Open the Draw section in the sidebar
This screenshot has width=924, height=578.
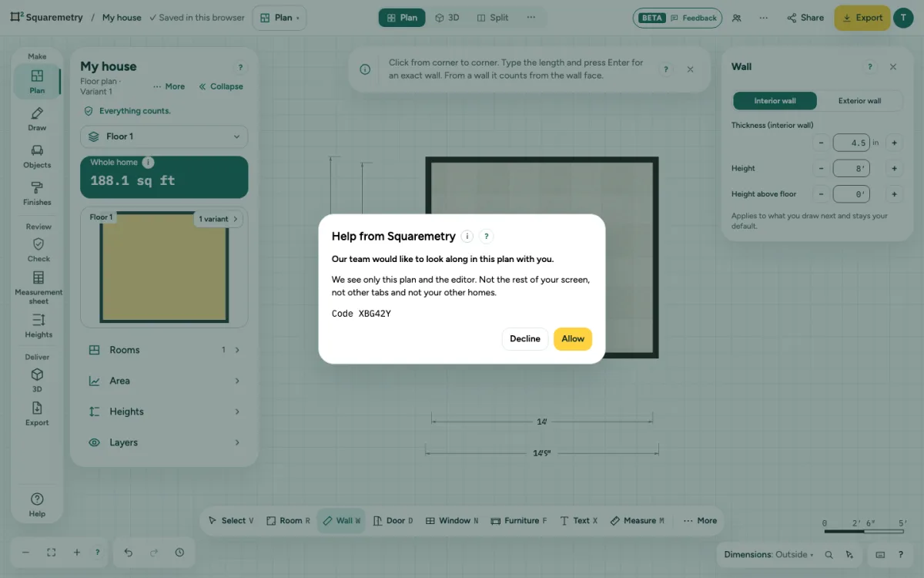click(x=37, y=119)
